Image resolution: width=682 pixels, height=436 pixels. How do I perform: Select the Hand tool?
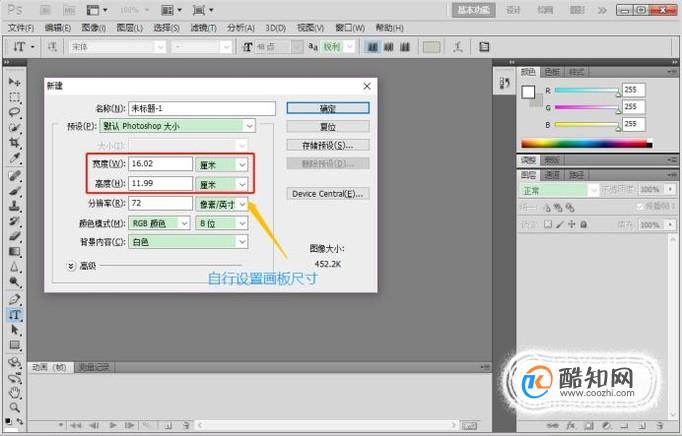14,392
